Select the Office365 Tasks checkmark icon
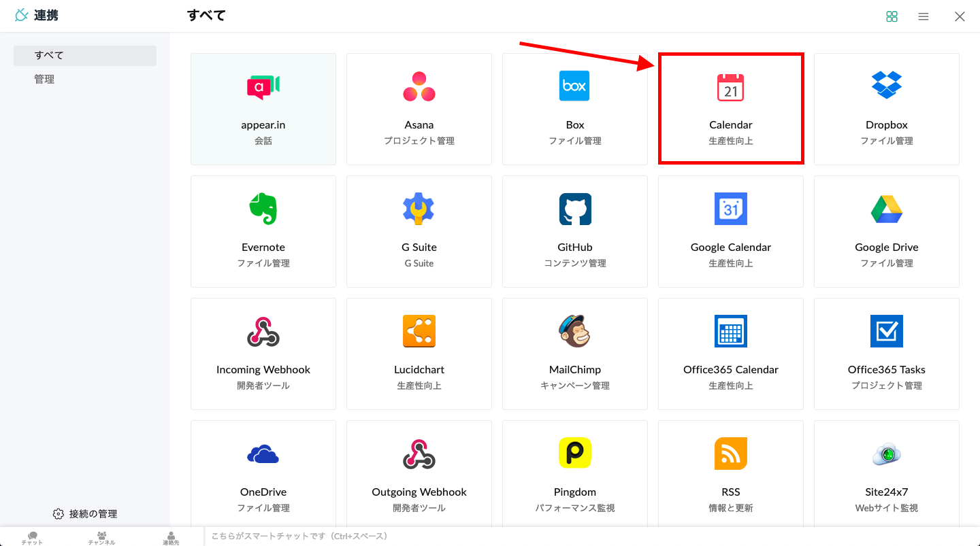This screenshot has height=546, width=980. point(887,331)
